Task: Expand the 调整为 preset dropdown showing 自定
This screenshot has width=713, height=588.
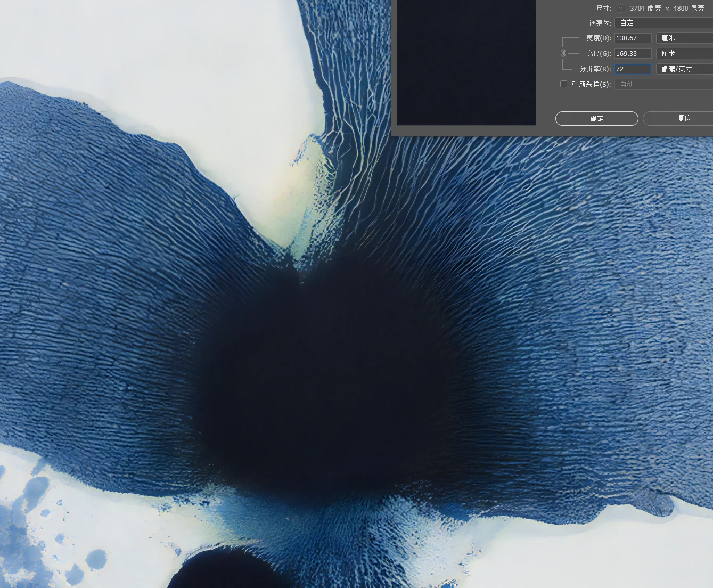Action: 663,23
